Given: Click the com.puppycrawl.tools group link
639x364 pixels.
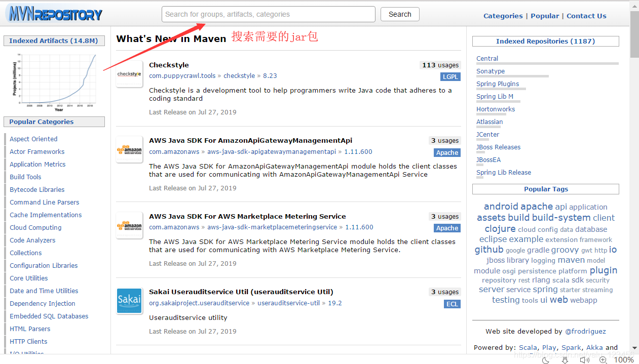Looking at the screenshot, I should (x=182, y=75).
